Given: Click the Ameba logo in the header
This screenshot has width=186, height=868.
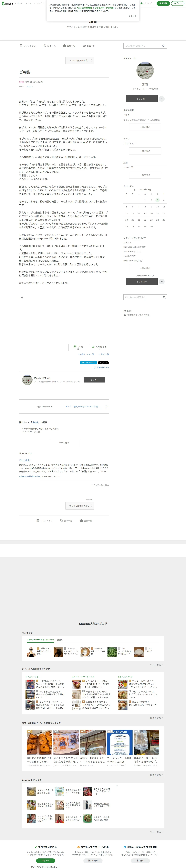Looking at the screenshot, I should [7, 3].
